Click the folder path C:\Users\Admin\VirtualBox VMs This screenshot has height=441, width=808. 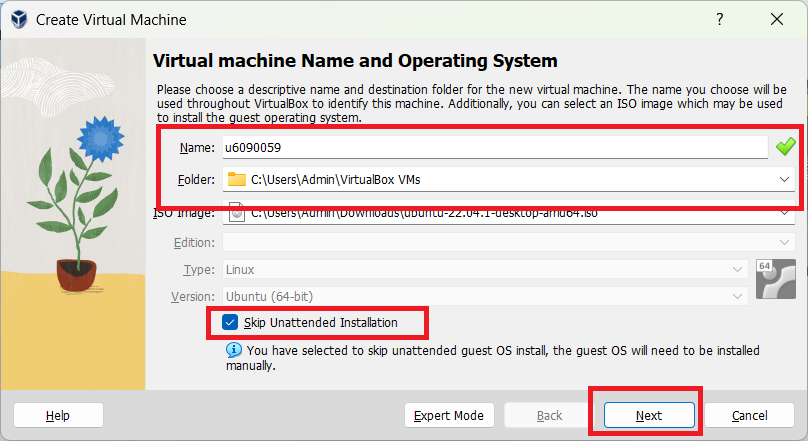click(x=335, y=179)
